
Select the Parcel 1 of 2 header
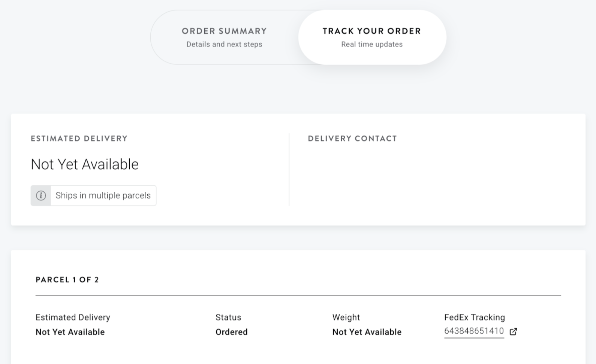pos(67,279)
